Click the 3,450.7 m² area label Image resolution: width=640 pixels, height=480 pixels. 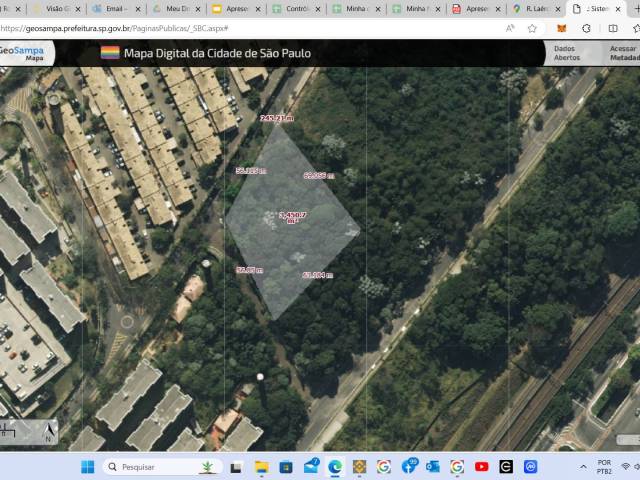coord(293,217)
